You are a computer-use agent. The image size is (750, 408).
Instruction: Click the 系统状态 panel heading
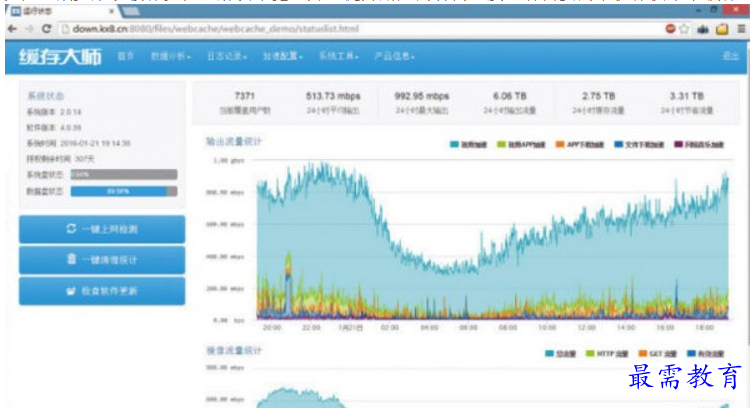[45, 96]
